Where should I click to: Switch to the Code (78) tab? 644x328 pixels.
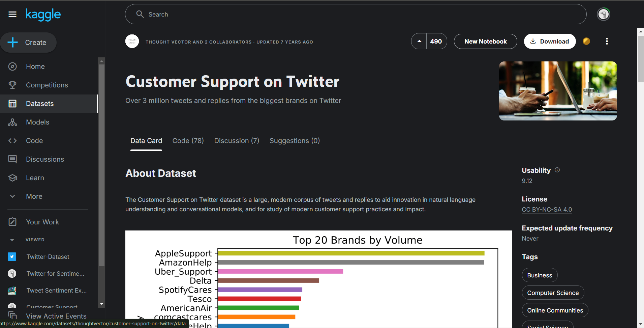188,141
